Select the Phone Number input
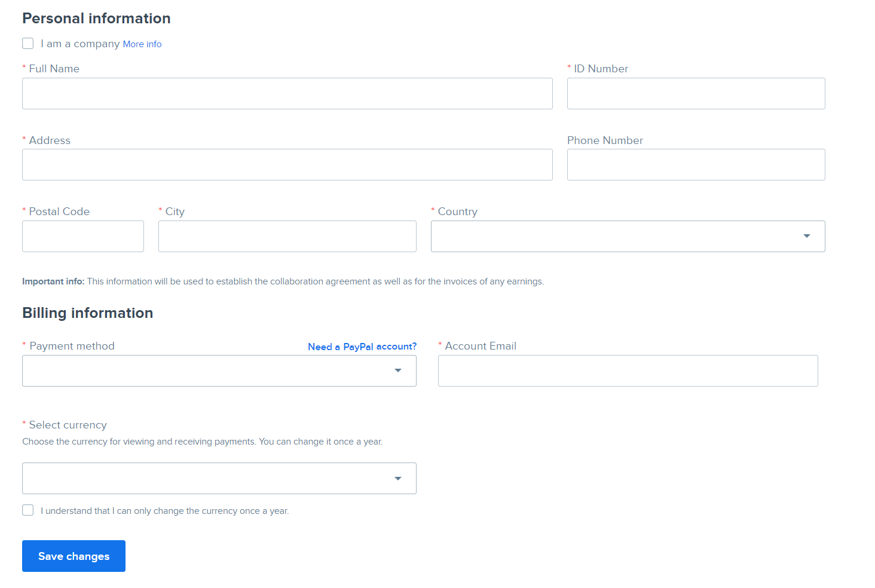This screenshot has height=588, width=875. (696, 164)
